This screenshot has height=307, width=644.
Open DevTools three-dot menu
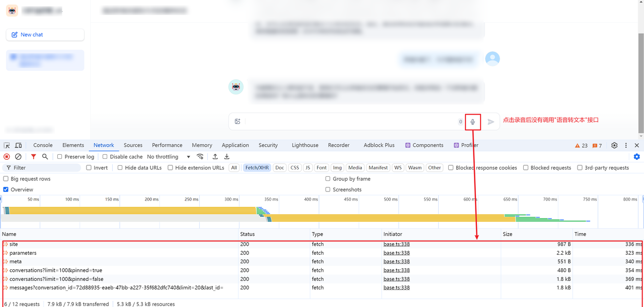point(626,145)
